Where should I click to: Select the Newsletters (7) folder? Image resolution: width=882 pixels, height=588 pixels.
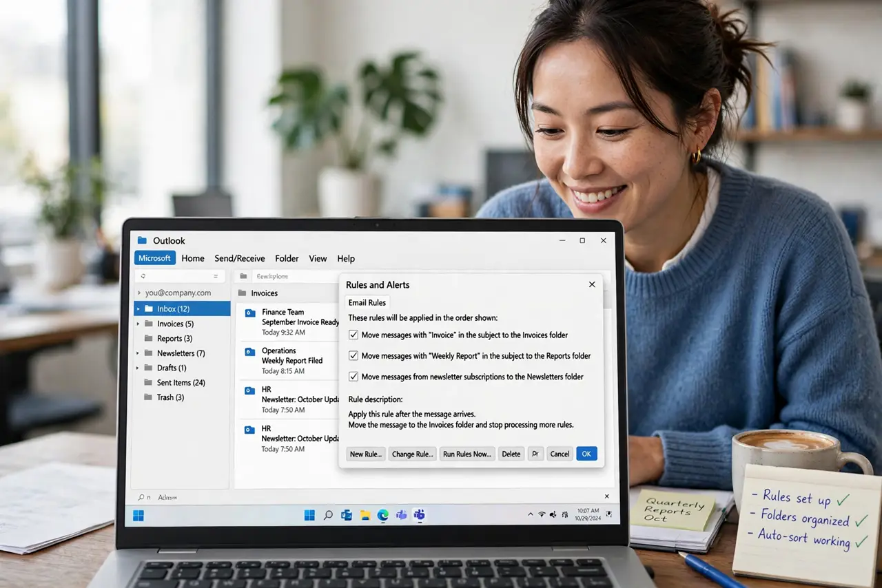coord(182,353)
